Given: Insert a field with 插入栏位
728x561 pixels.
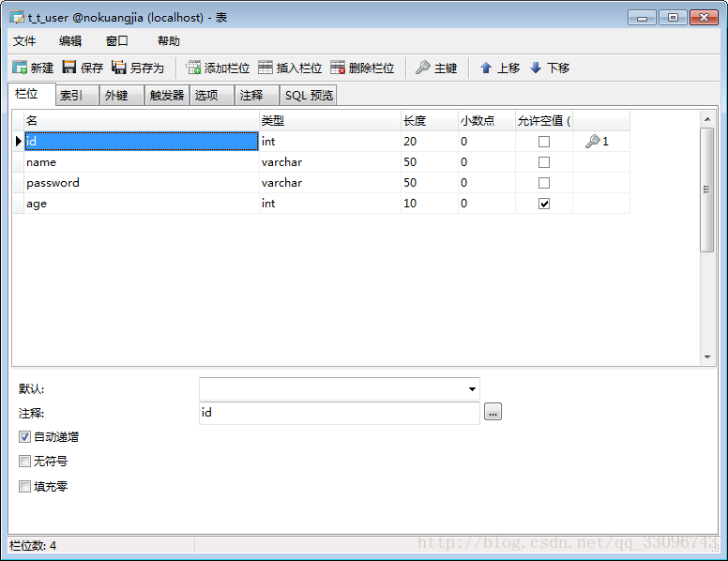Looking at the screenshot, I should point(290,68).
